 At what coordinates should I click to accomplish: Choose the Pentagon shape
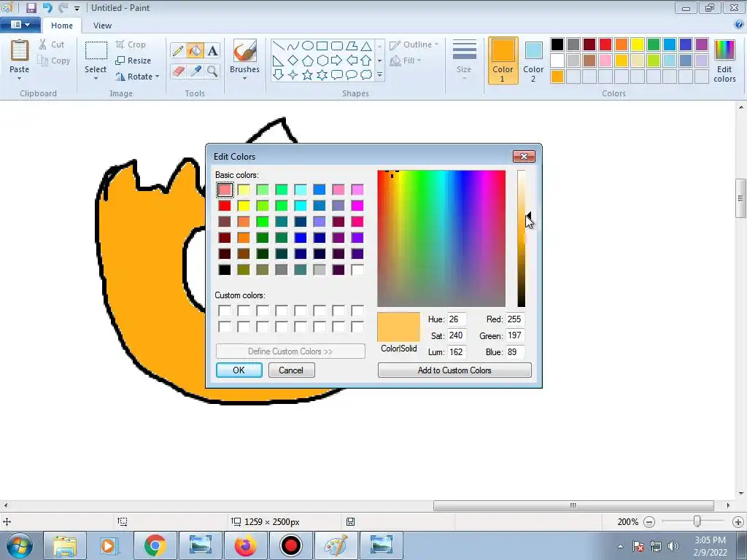point(308,61)
